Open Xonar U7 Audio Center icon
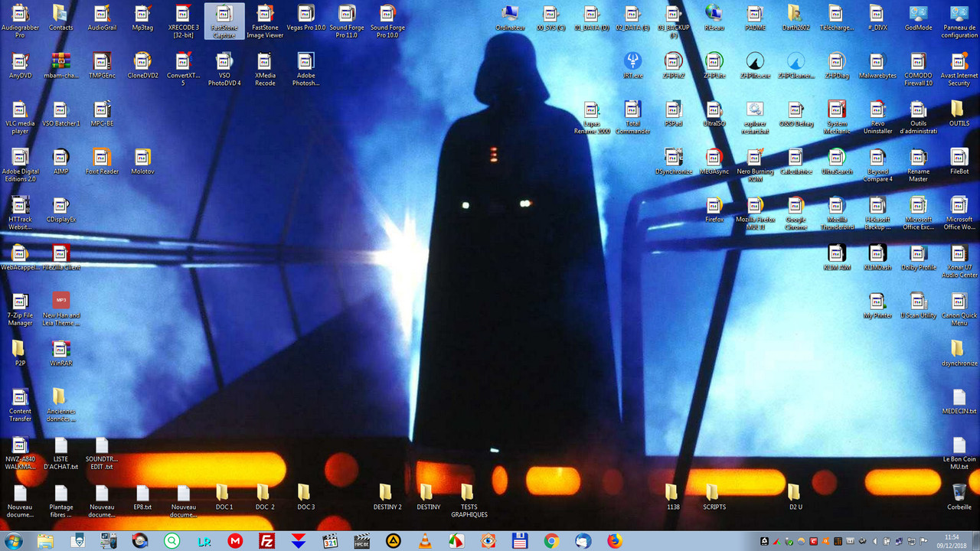 (959, 261)
